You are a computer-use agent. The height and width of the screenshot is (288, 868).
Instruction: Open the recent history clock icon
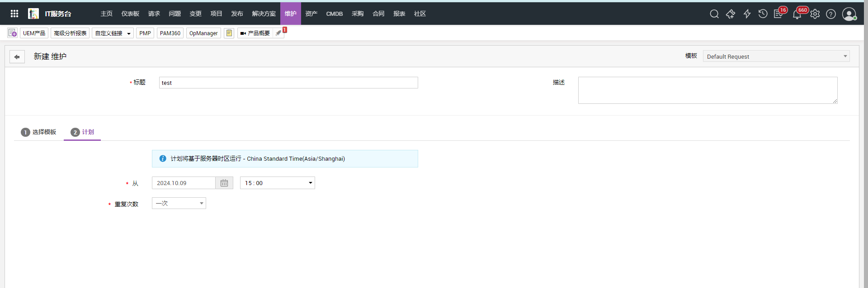click(763, 14)
